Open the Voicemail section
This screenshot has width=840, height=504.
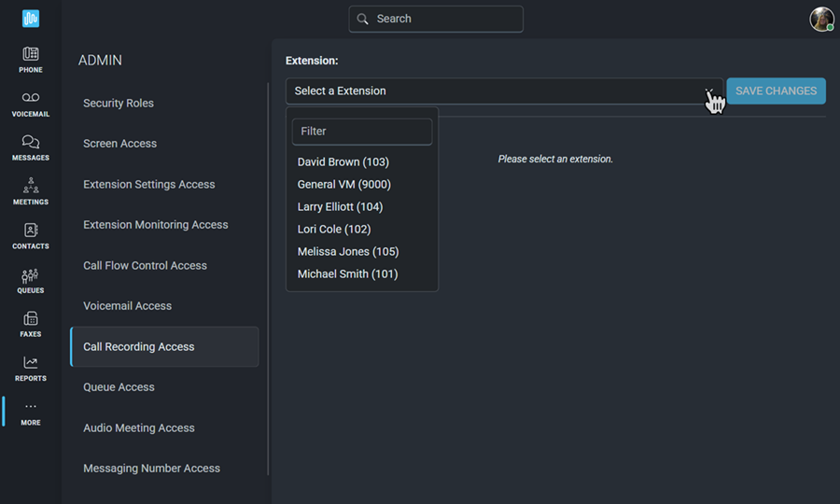pos(31,104)
